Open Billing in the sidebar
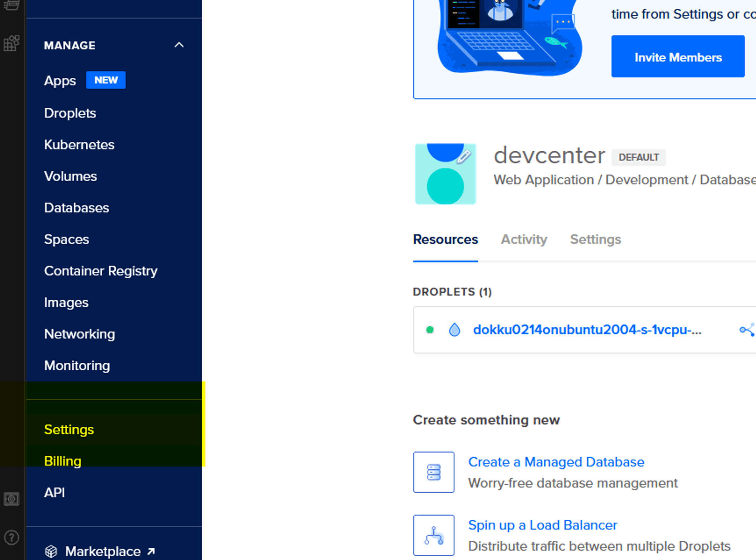 (63, 460)
